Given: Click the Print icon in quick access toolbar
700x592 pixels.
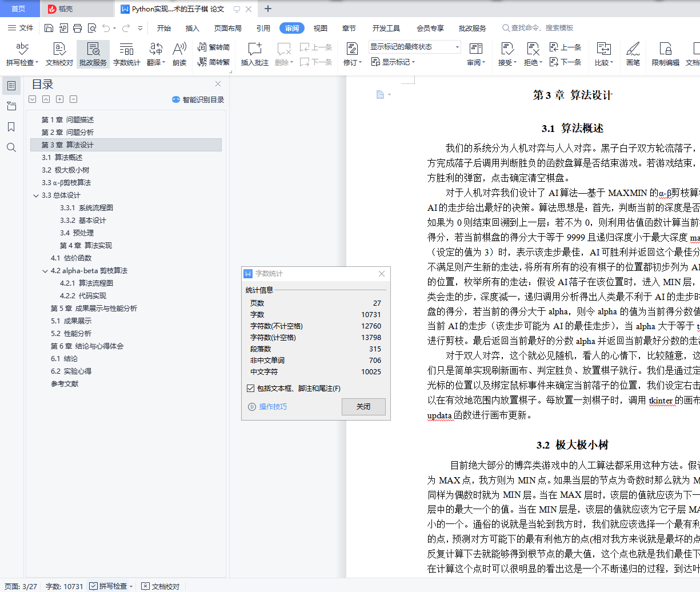Looking at the screenshot, I should [77, 28].
